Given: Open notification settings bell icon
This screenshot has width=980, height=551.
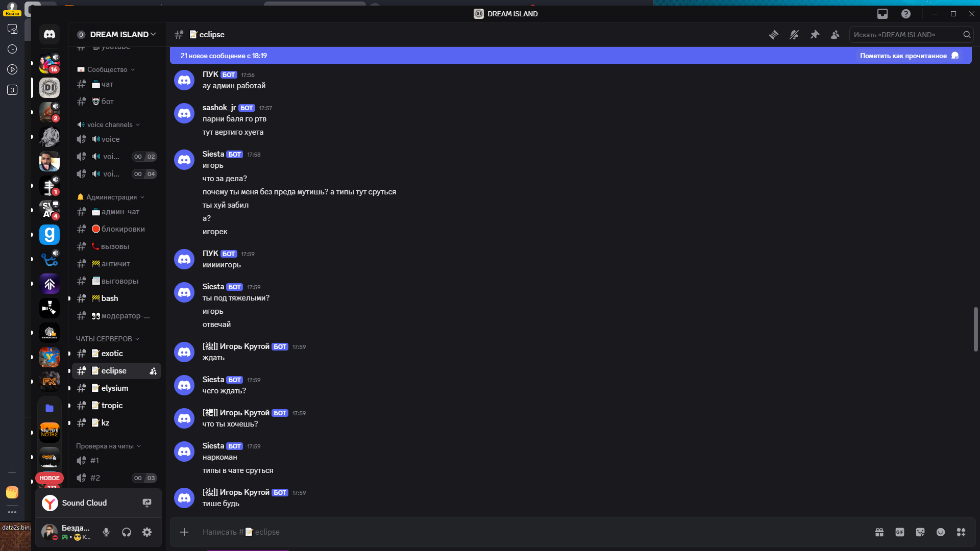Looking at the screenshot, I should tap(794, 35).
